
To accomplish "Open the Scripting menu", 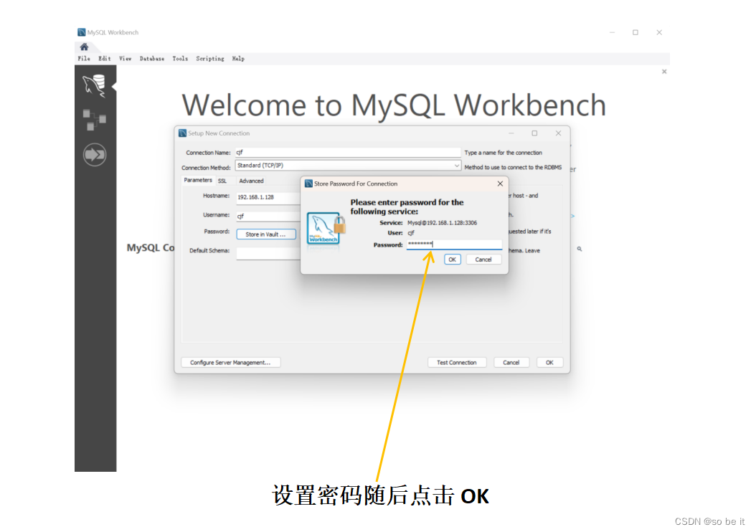I will pos(209,58).
